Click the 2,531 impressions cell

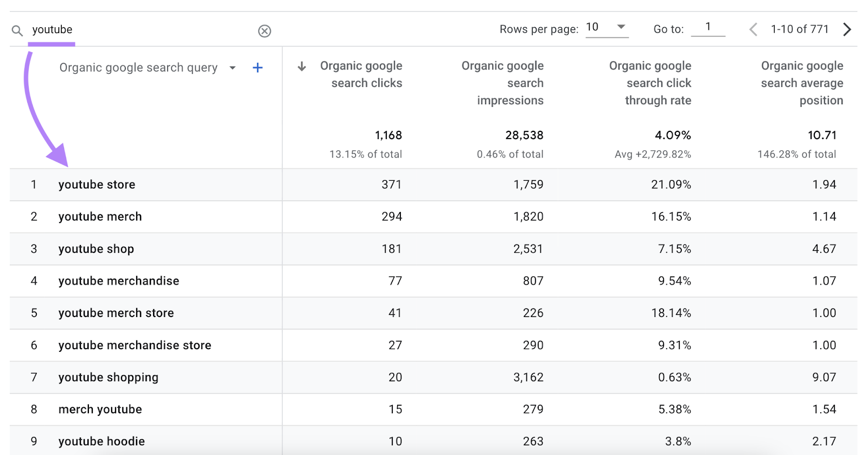coord(528,249)
